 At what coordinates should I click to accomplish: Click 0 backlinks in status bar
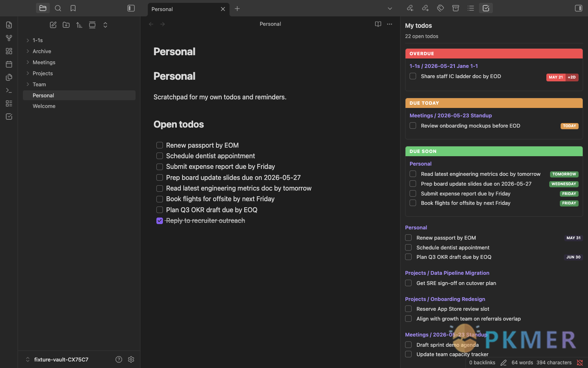[482, 363]
